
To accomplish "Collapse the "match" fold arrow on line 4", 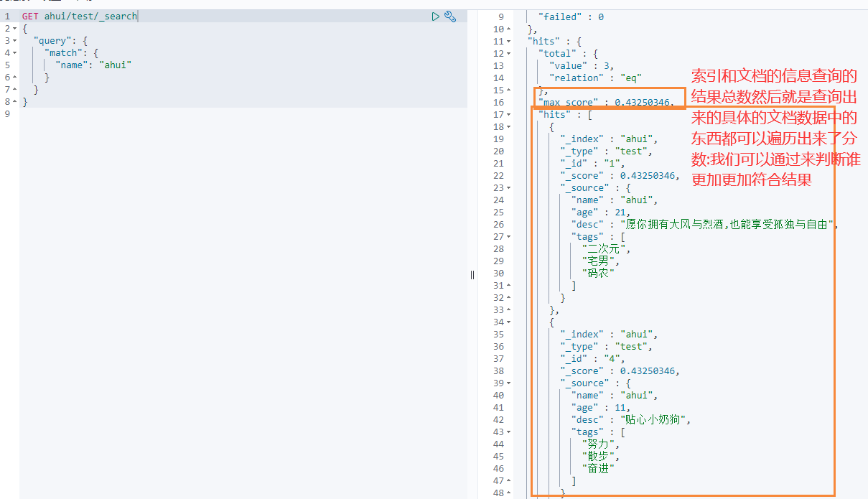I will click(x=15, y=52).
